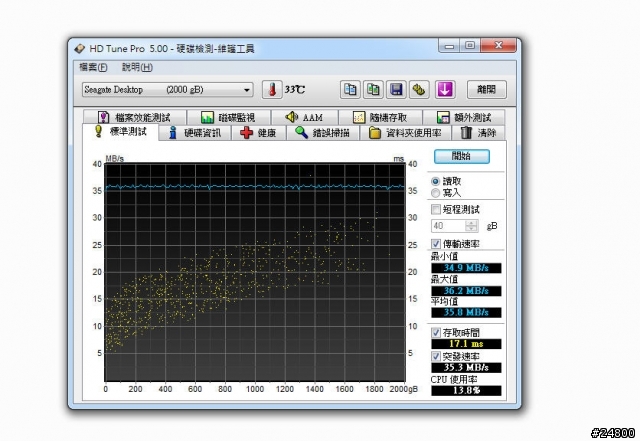Open the 清除 erase tab

(479, 133)
